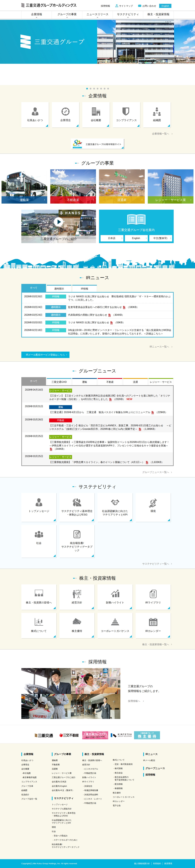Open 統合報告書/サステナビリティデータブック icon card

77,541
